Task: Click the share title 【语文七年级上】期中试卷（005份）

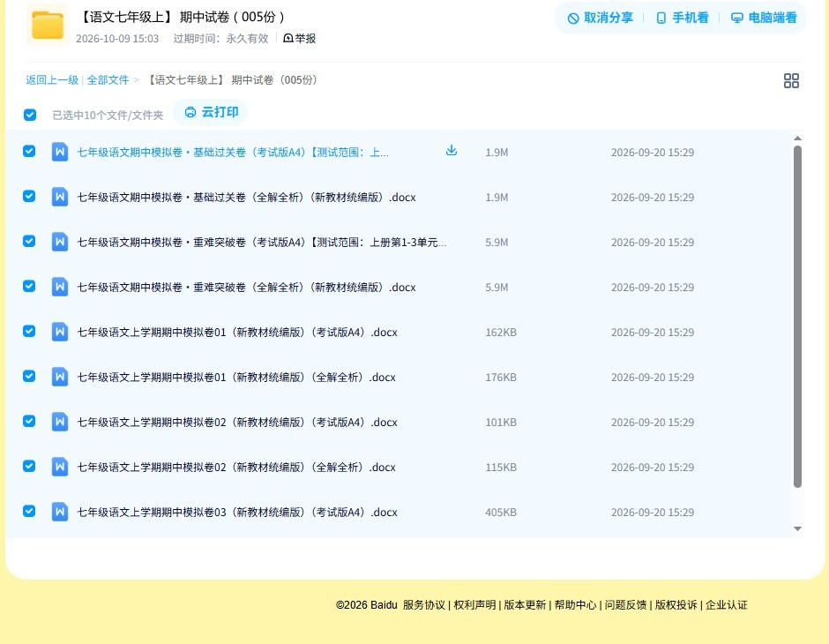Action: pos(182,17)
